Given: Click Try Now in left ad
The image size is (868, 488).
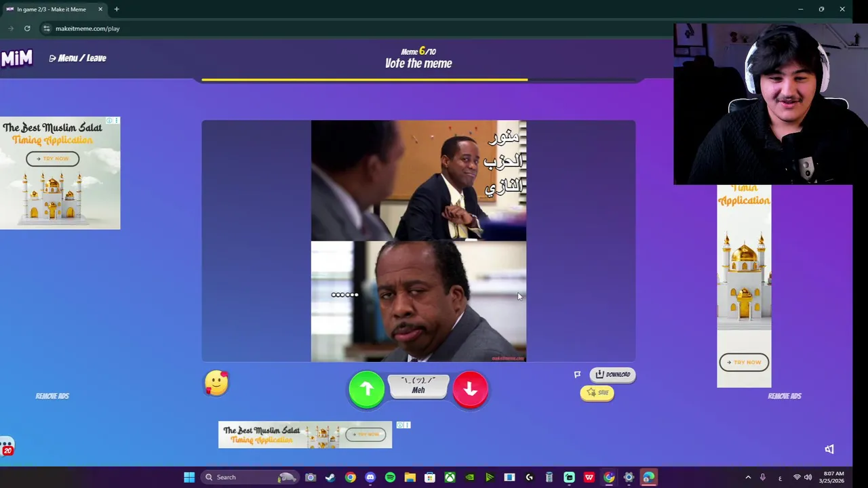Looking at the screenshot, I should point(52,159).
